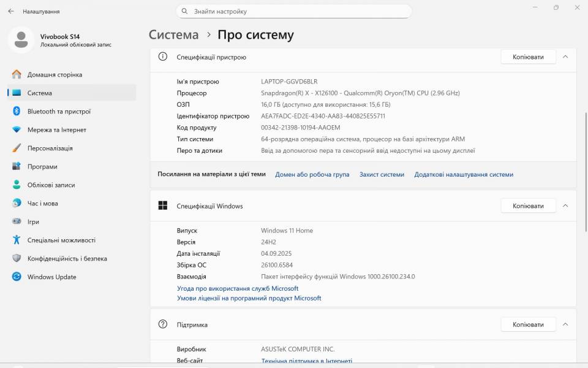Viewport: 588px width, 368px height.
Task: Collapse the Специфікації пристрою section chevron
Action: point(565,56)
